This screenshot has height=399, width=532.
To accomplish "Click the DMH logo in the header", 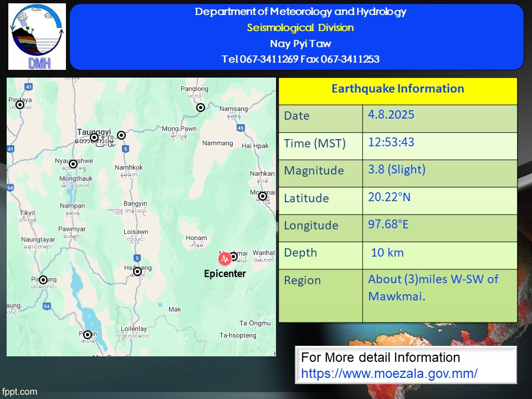I will point(37,37).
